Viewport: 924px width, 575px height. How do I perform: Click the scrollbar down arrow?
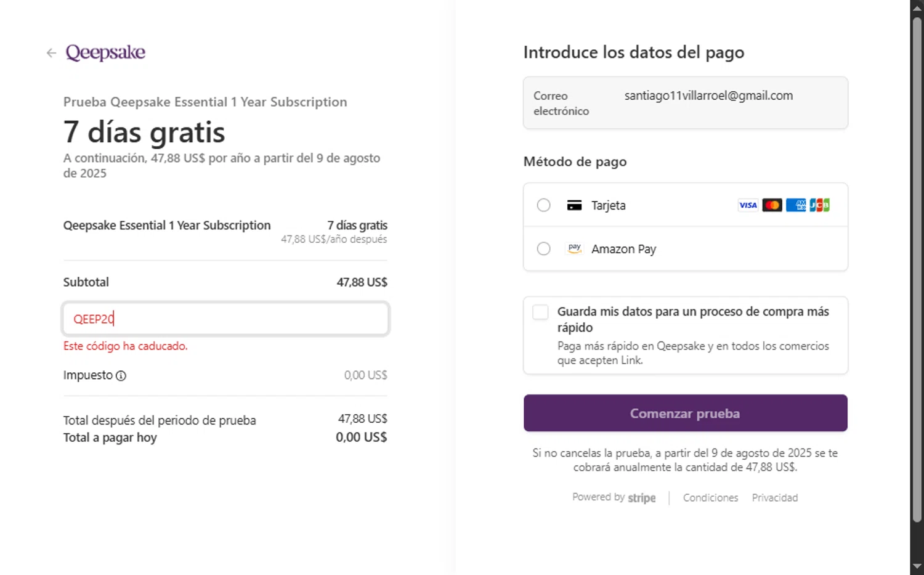(917, 566)
